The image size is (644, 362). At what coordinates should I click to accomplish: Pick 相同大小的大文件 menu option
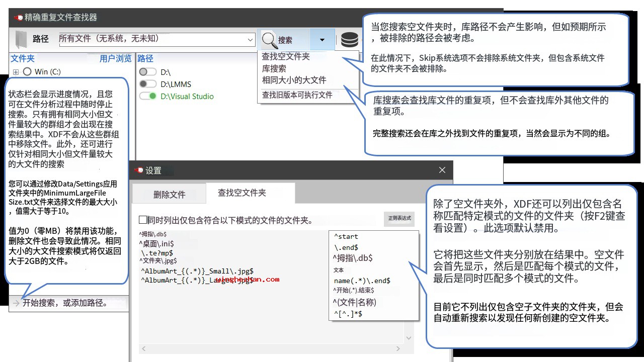click(294, 80)
